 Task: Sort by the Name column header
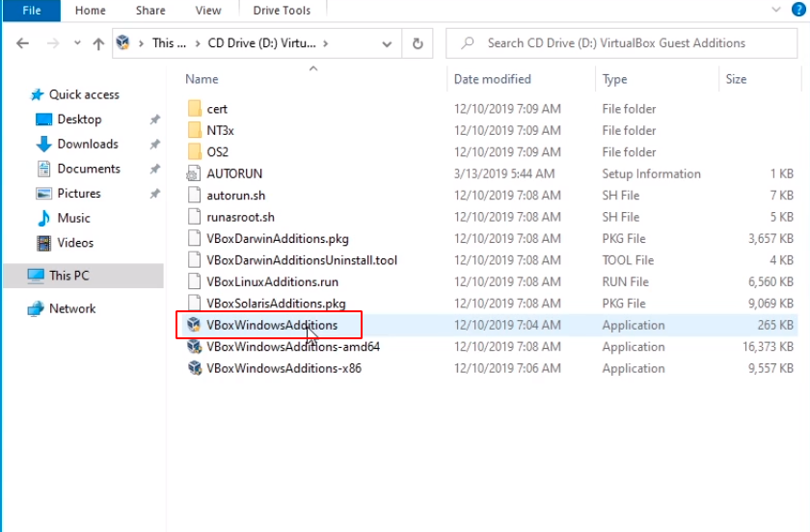[202, 79]
